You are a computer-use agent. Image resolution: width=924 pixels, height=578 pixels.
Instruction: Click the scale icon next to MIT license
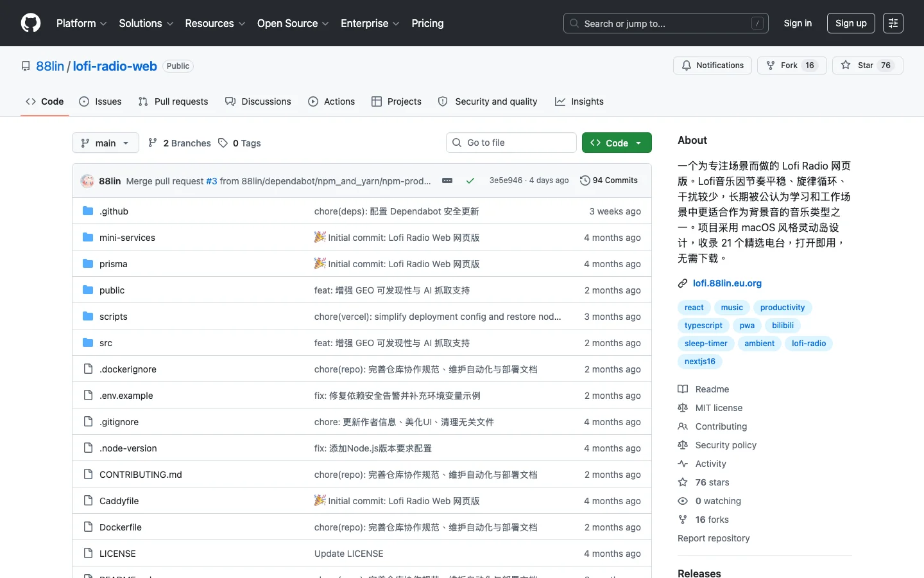[683, 408]
